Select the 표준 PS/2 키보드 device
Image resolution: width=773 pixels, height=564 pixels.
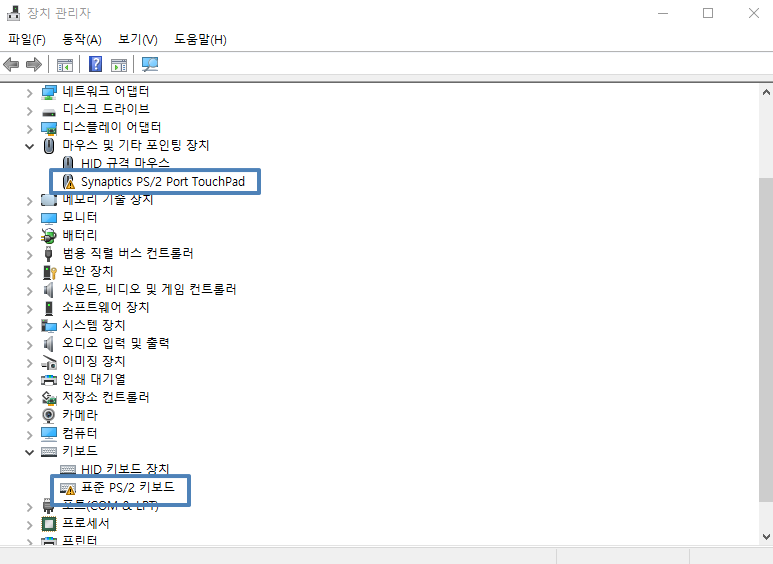point(128,487)
